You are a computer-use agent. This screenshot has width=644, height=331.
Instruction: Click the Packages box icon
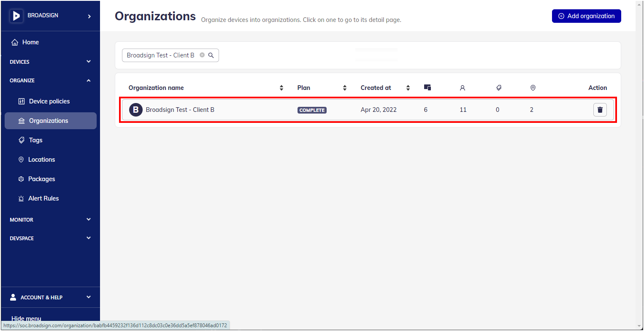click(21, 179)
